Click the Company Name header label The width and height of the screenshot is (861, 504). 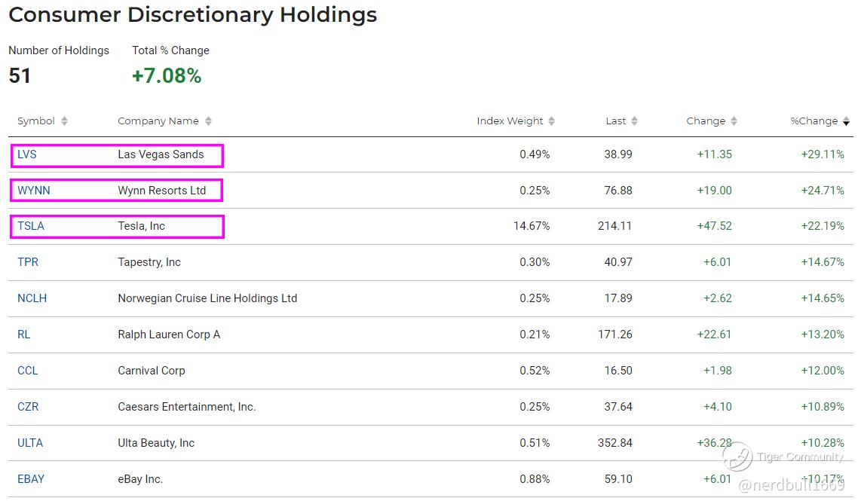pos(158,121)
